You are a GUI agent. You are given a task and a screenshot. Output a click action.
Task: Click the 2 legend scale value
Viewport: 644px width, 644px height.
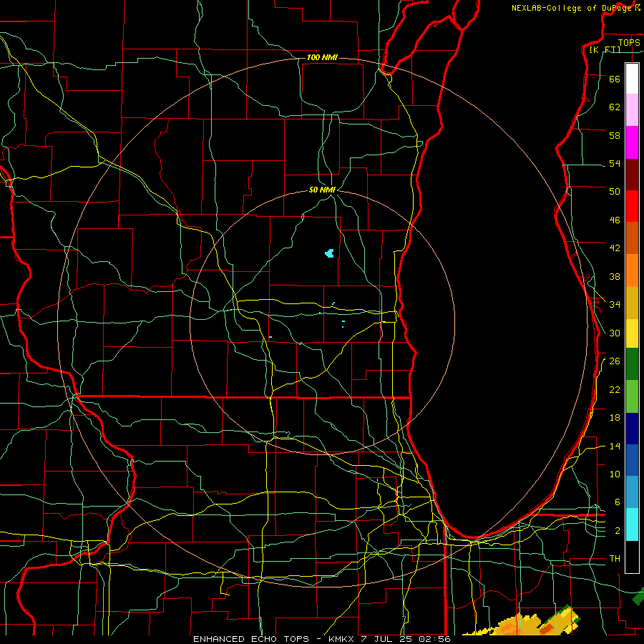[618, 531]
